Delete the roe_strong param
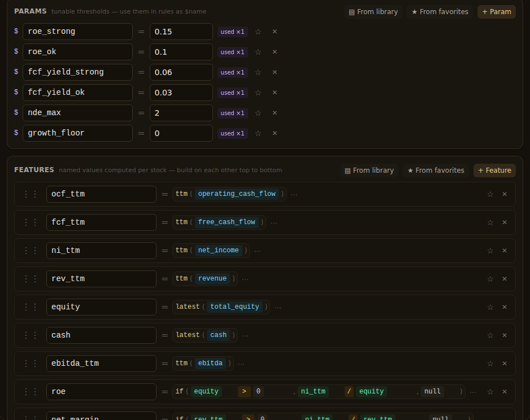This screenshot has width=530, height=420. pyautogui.click(x=275, y=32)
